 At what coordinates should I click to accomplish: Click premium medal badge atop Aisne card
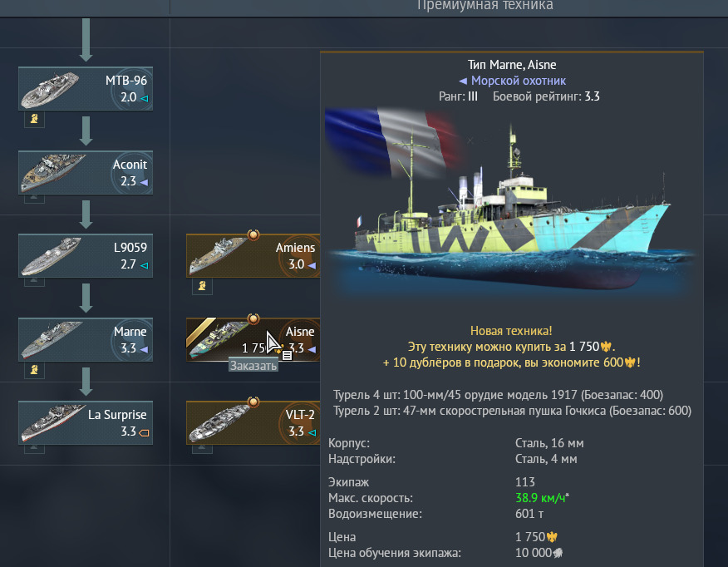[x=253, y=318]
